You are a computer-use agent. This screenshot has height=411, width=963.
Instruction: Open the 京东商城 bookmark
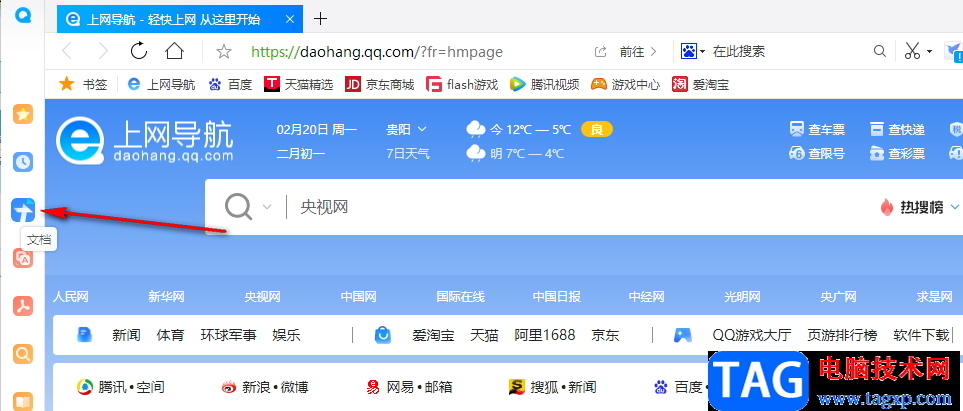380,84
